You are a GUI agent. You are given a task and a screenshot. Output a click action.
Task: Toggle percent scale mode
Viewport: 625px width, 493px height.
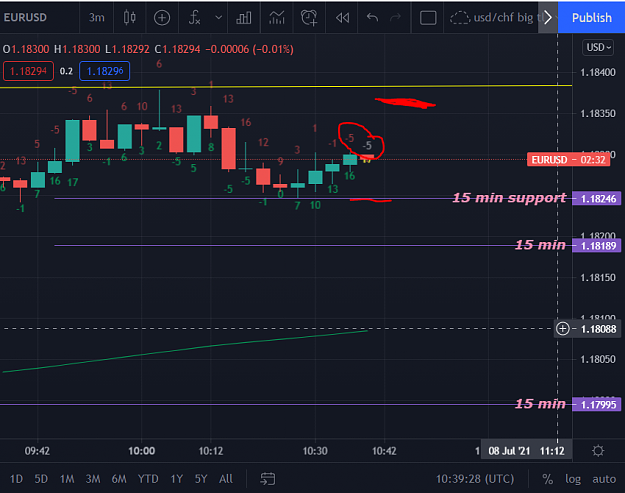coord(548,479)
